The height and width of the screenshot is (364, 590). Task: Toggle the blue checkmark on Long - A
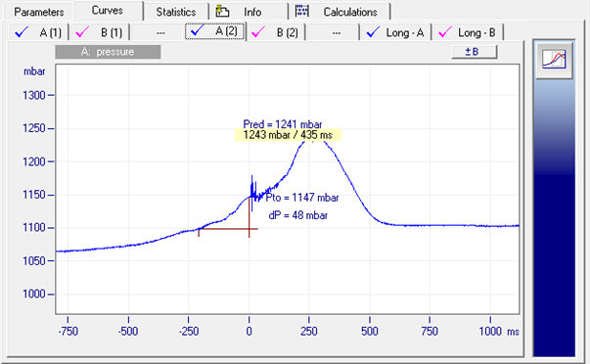click(x=373, y=32)
